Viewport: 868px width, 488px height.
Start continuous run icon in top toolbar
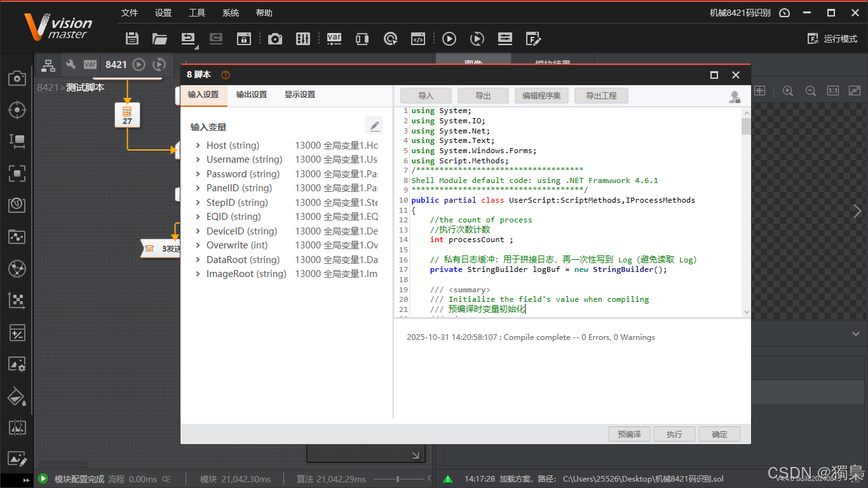click(x=477, y=39)
